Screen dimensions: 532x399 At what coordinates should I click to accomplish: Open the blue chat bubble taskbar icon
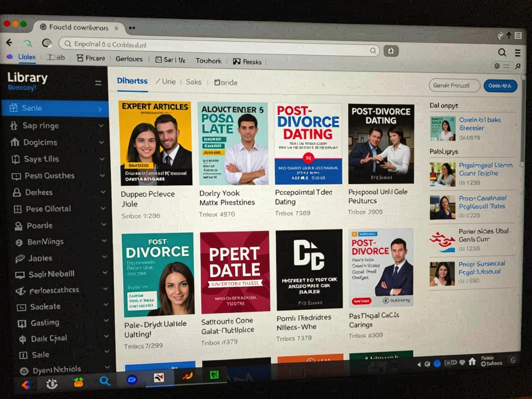[132, 379]
